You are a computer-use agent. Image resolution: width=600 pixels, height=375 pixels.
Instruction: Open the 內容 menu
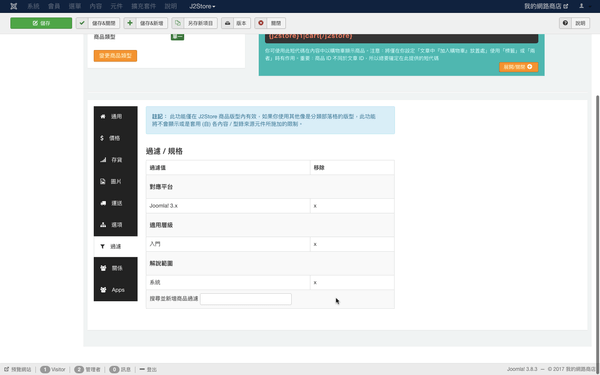[x=96, y=6]
